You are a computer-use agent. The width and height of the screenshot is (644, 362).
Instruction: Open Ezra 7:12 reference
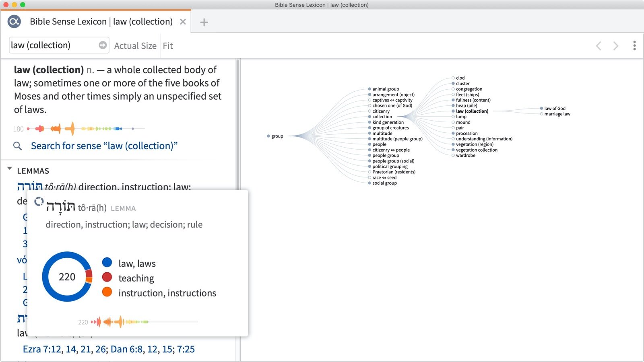42,349
